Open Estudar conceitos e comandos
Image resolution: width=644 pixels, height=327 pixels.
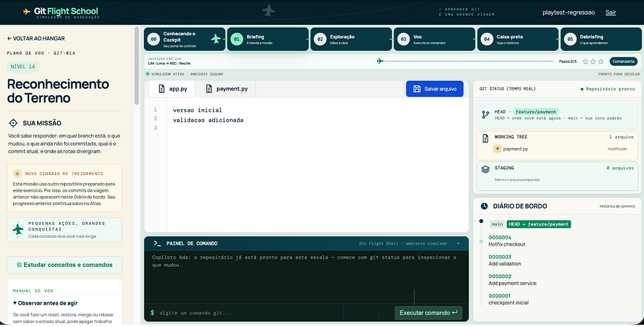point(65,265)
